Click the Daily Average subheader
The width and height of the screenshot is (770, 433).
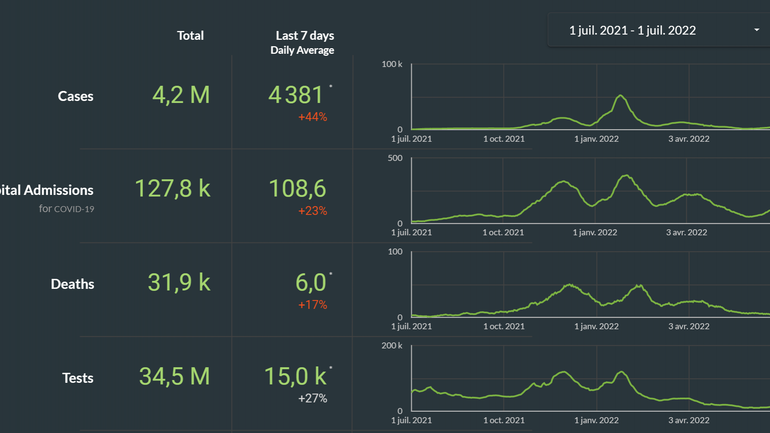tap(302, 50)
